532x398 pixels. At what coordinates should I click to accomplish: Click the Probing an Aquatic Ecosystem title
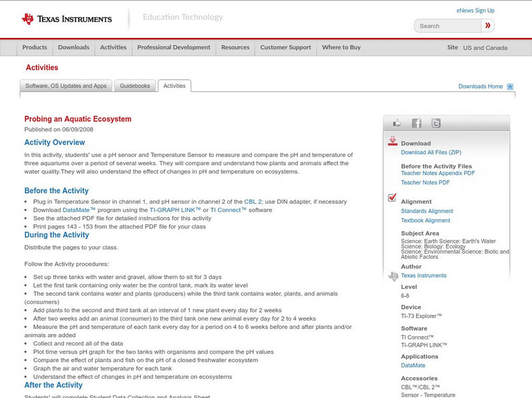tap(78, 119)
